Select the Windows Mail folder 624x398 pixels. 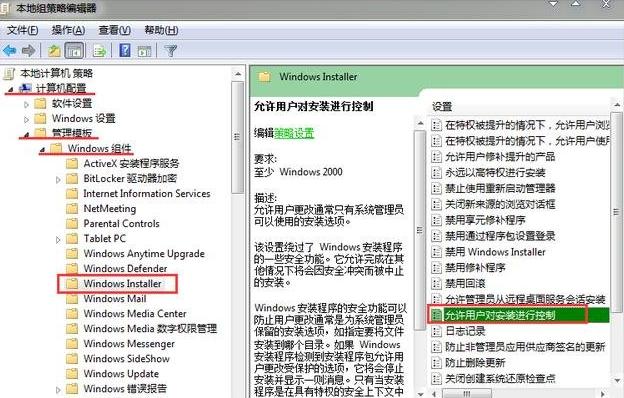[115, 299]
